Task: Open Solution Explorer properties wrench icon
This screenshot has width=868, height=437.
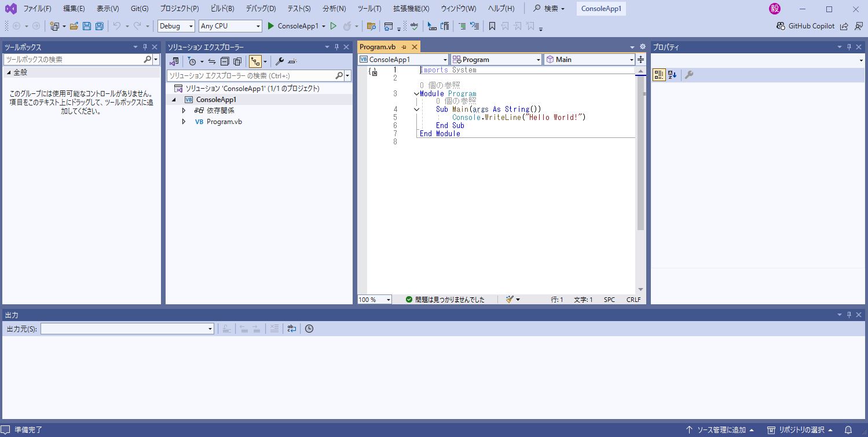Action: click(x=279, y=61)
